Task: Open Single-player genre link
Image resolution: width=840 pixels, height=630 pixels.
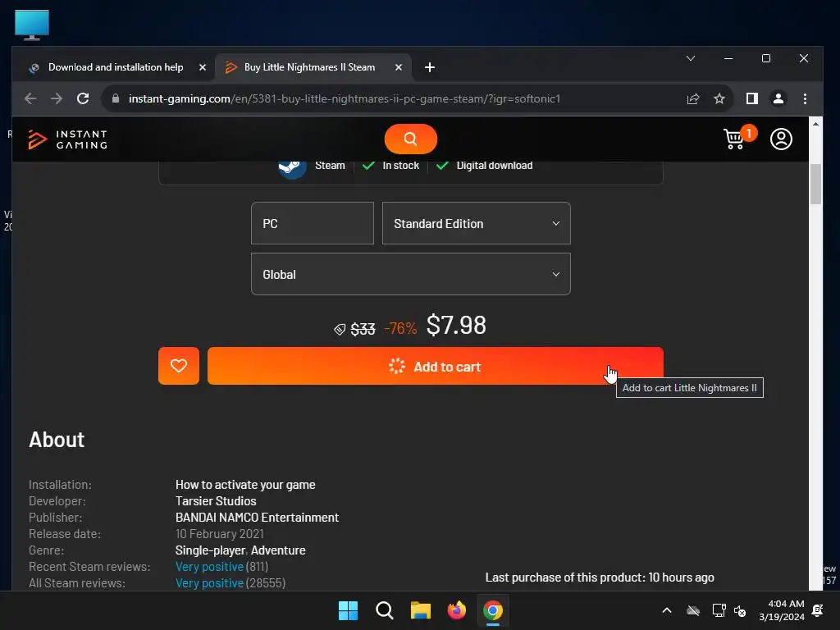Action: (210, 550)
